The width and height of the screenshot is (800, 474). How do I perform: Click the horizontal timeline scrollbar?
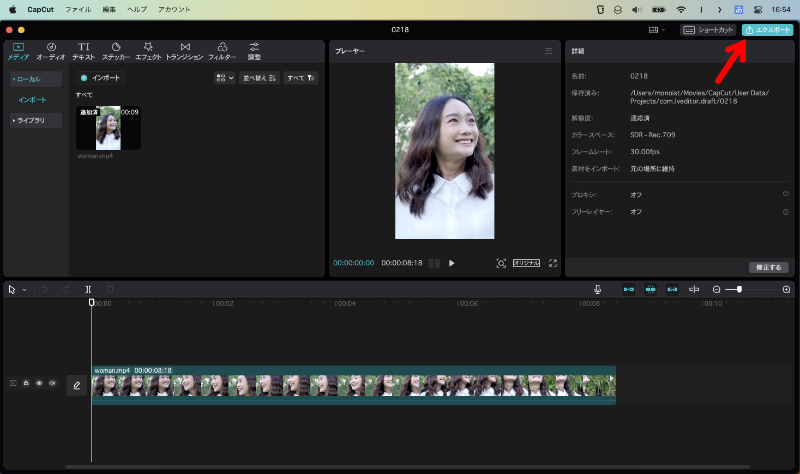click(x=408, y=467)
